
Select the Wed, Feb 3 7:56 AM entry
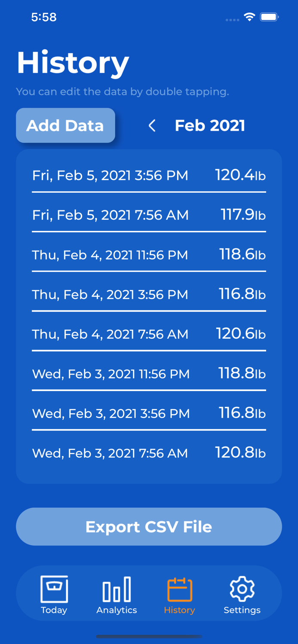pos(149,453)
